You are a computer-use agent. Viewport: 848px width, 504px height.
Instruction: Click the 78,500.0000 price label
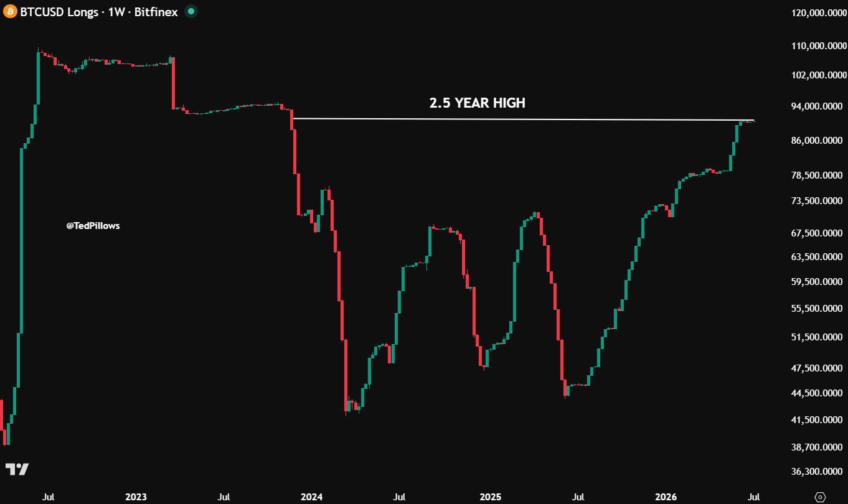(818, 176)
